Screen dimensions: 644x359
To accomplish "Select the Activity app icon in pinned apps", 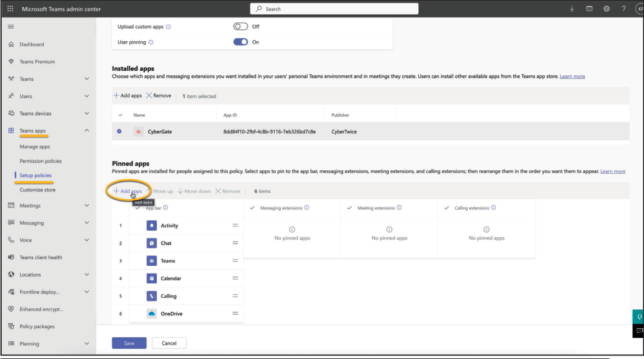I will tap(152, 225).
